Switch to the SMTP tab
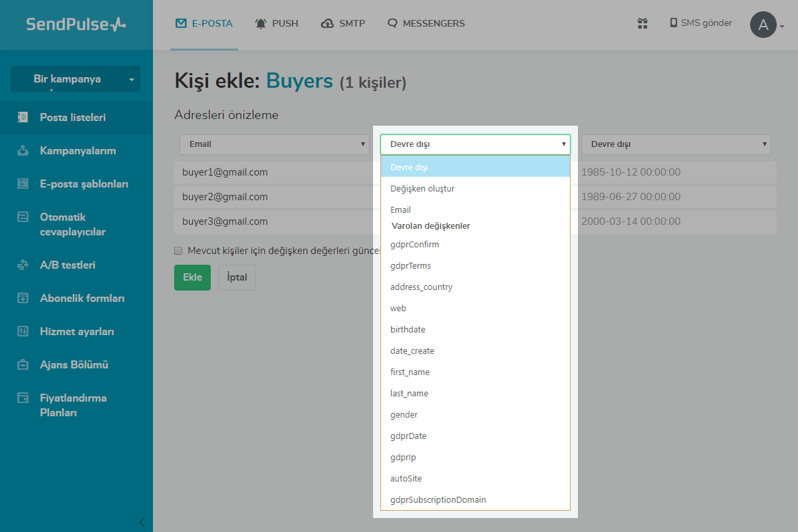The height and width of the screenshot is (532, 798). [x=342, y=23]
